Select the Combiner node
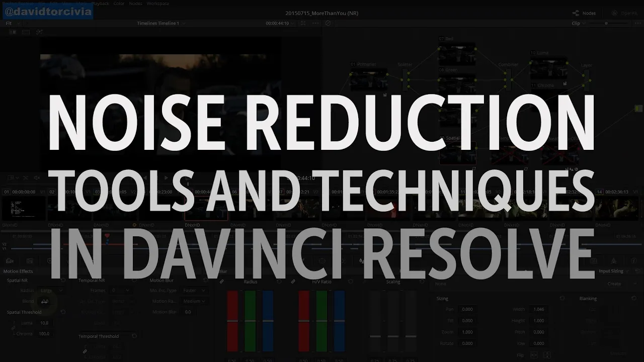This screenshot has width=644, height=362. coord(509,79)
